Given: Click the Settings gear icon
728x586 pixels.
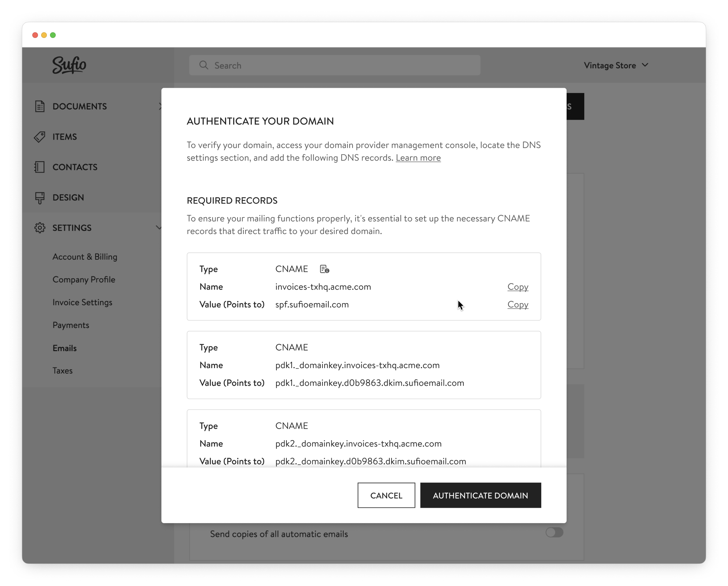Looking at the screenshot, I should coord(40,228).
